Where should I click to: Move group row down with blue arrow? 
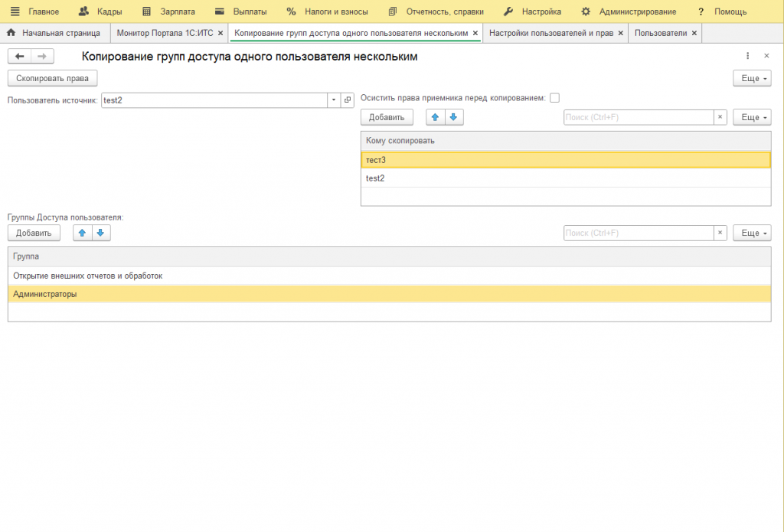100,233
